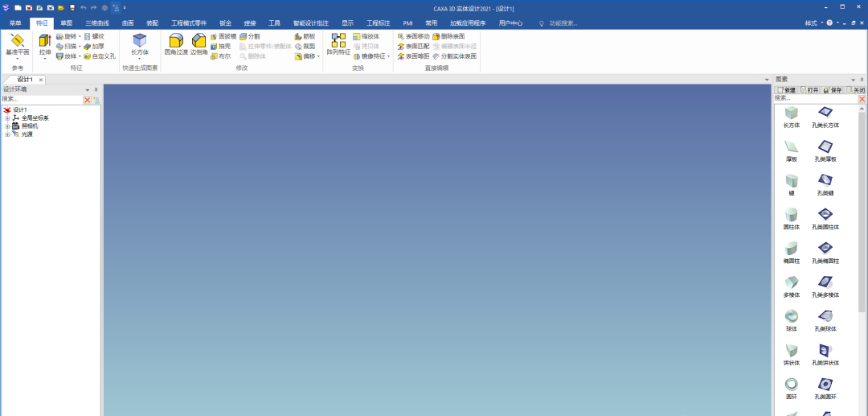
Task: Switch to the 草图 ribbon tab
Action: 66,23
